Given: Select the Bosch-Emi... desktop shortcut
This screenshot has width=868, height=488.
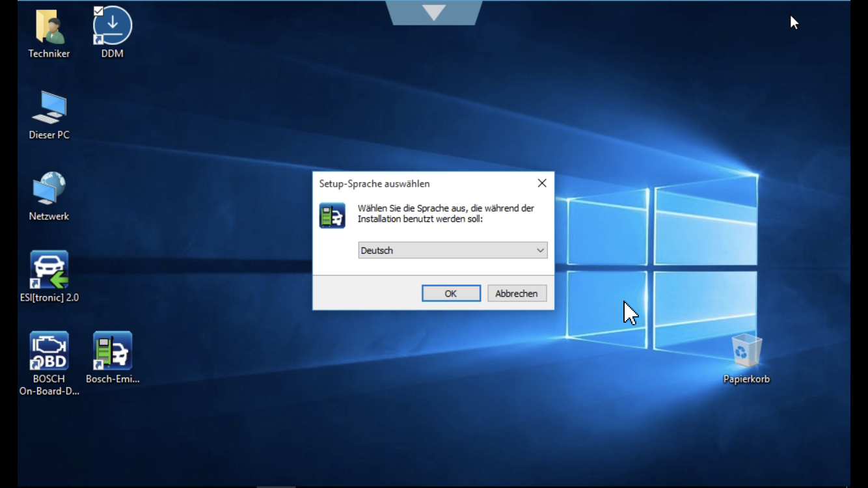Looking at the screenshot, I should point(113,351).
